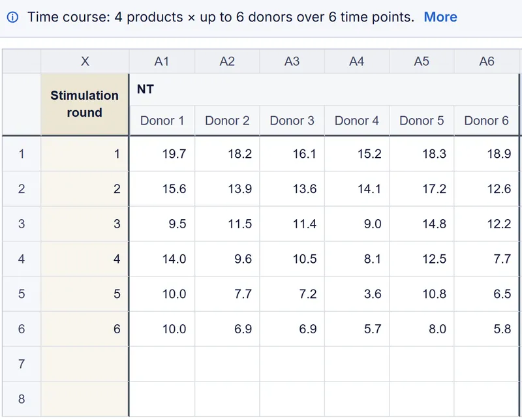Click cell with value 10.5
Image resolution: width=522 pixels, height=420 pixels.
pos(292,259)
